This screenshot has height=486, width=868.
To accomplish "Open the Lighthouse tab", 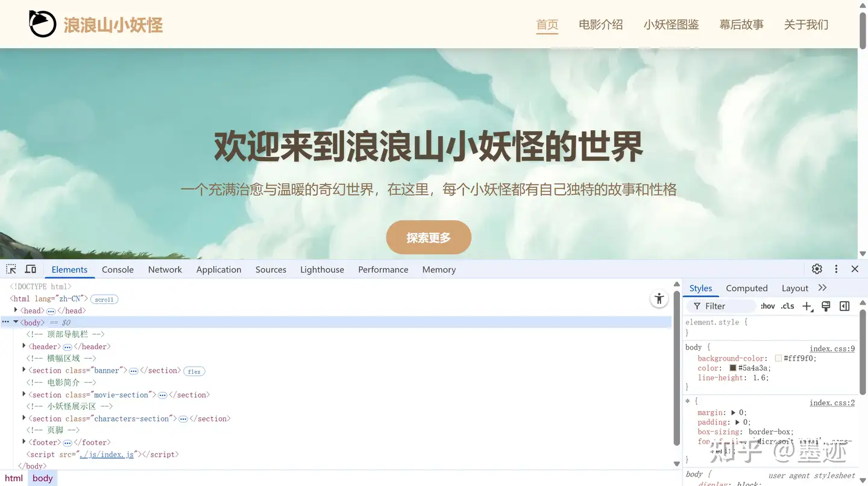I will click(x=322, y=270).
